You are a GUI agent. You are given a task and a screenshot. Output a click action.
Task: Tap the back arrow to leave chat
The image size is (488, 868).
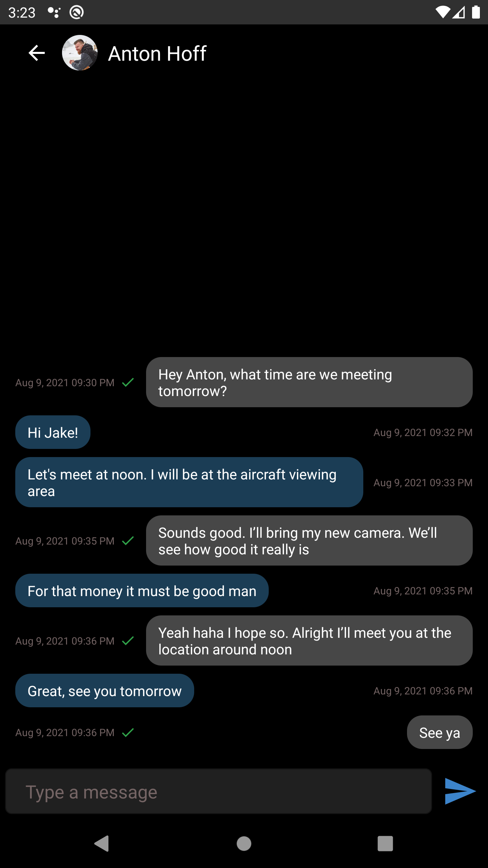(37, 53)
